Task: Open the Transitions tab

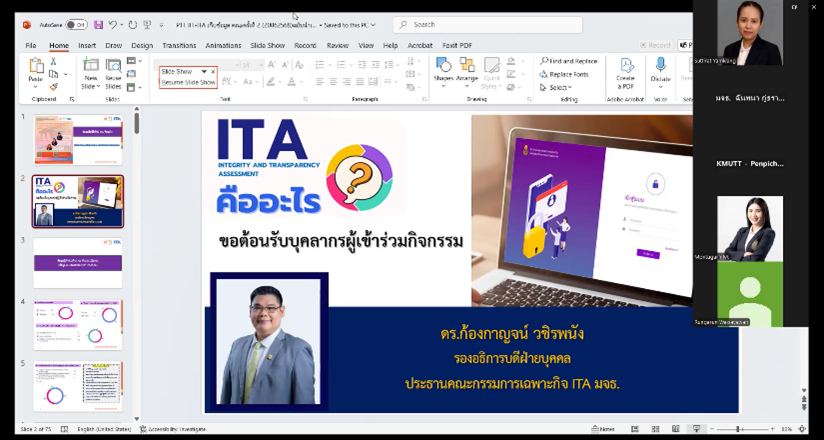Action: click(179, 46)
